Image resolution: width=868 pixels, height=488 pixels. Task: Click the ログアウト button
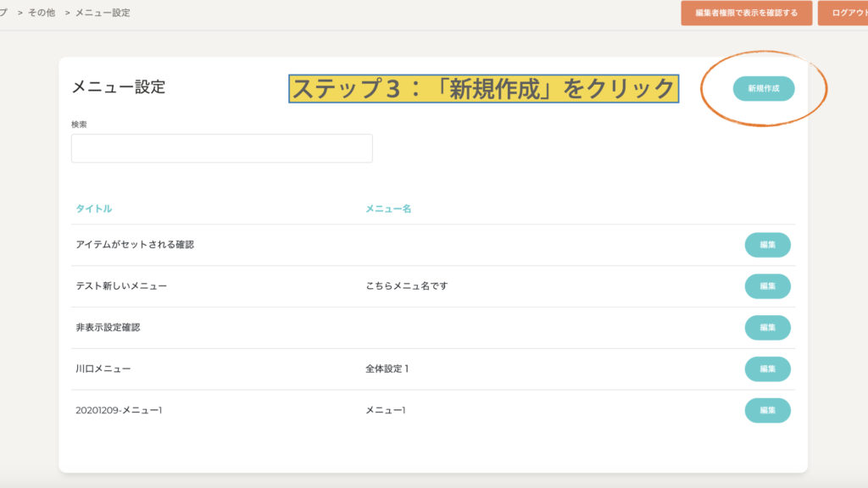coord(843,13)
